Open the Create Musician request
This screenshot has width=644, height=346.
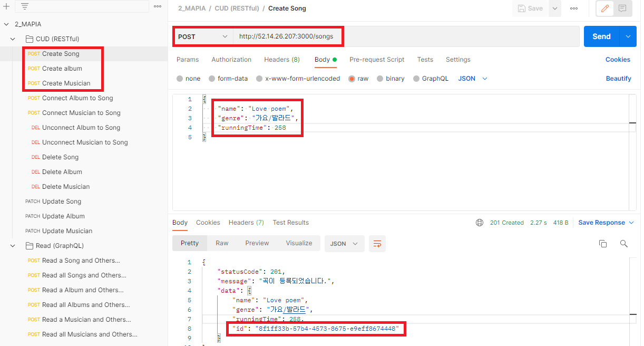[66, 83]
